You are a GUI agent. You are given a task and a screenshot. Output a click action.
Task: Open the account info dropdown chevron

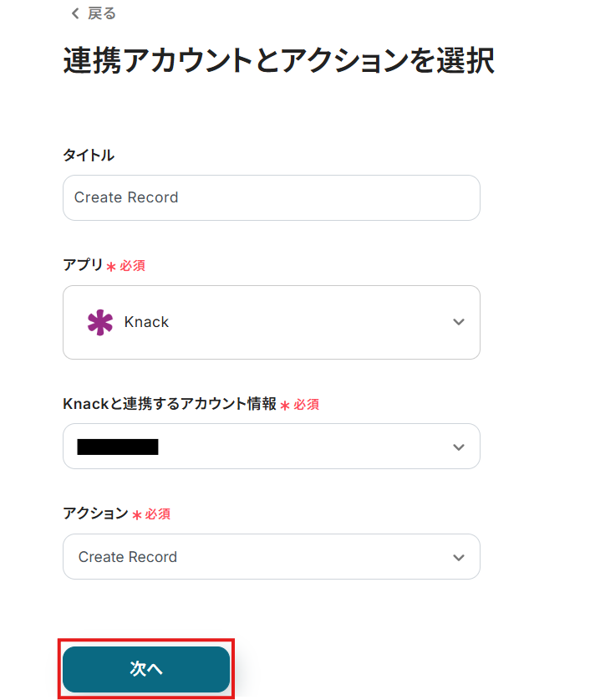click(x=458, y=447)
